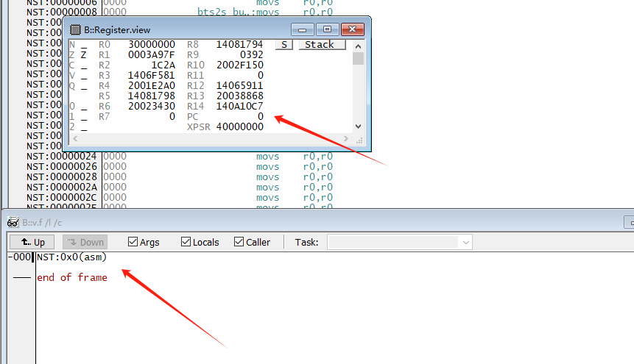Click the Register view horizontal scroll left arrow
Screen dimensions: 634x364
coord(75,138)
